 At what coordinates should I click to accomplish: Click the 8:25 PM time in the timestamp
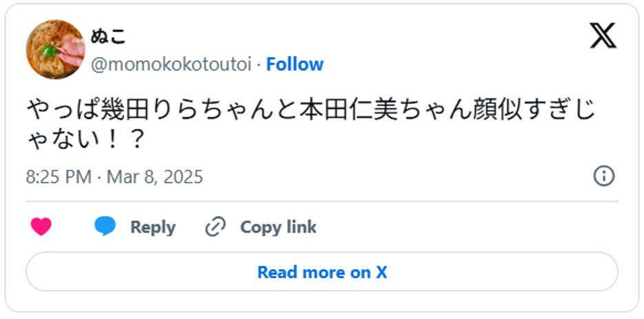(59, 177)
